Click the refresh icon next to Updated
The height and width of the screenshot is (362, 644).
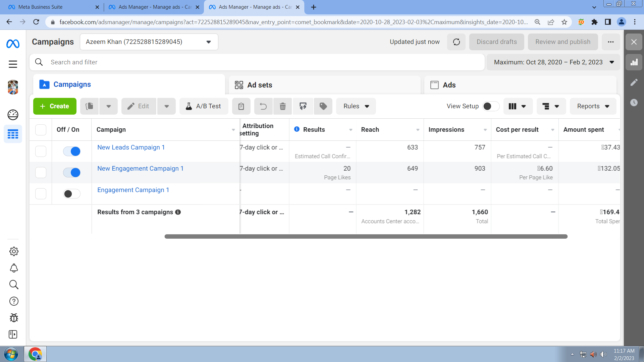pos(456,42)
